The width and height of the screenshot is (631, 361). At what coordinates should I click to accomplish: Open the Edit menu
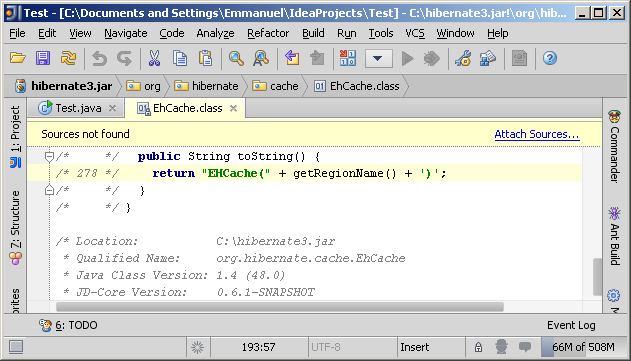pyautogui.click(x=47, y=33)
